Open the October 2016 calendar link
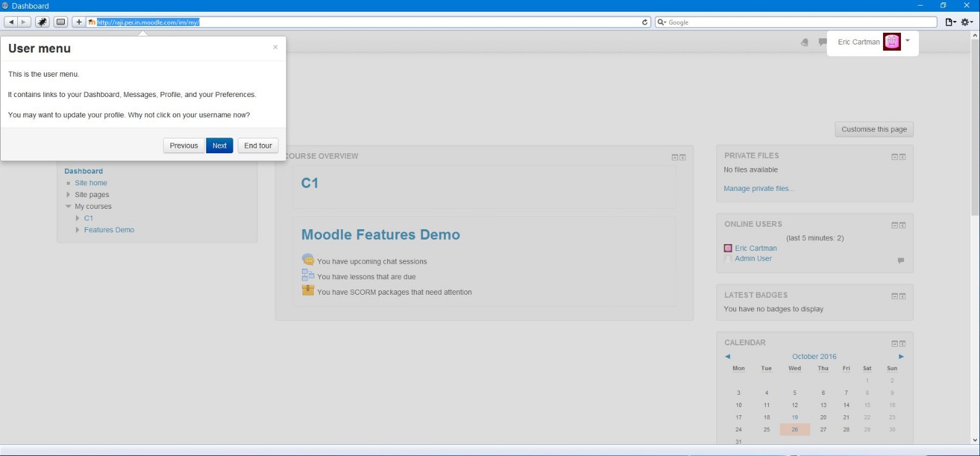This screenshot has height=456, width=980. tap(815, 357)
